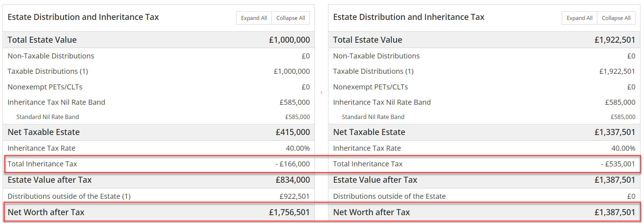Image resolution: width=644 pixels, height=223 pixels.
Task: Click left Nonexempt PETs/CLTs row
Action: [x=159, y=87]
